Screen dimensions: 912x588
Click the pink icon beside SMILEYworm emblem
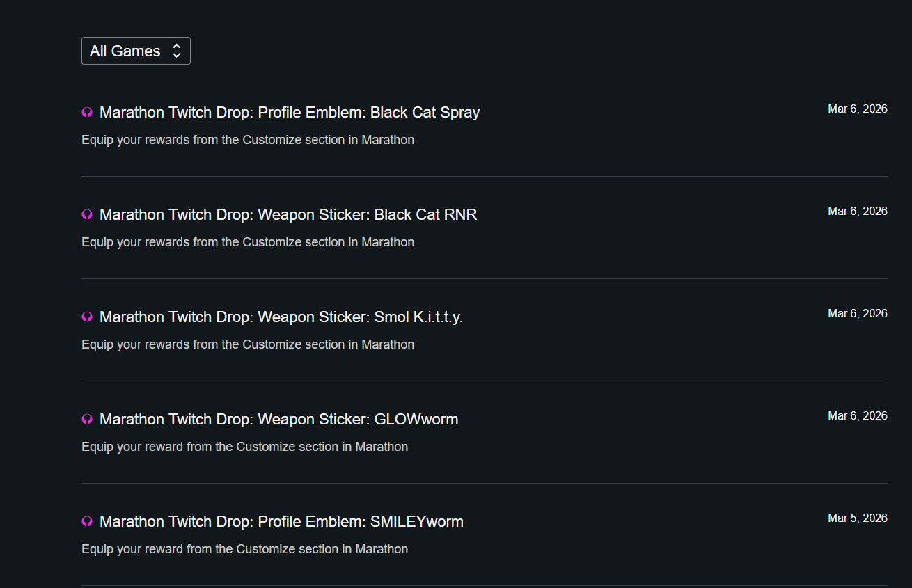(87, 522)
